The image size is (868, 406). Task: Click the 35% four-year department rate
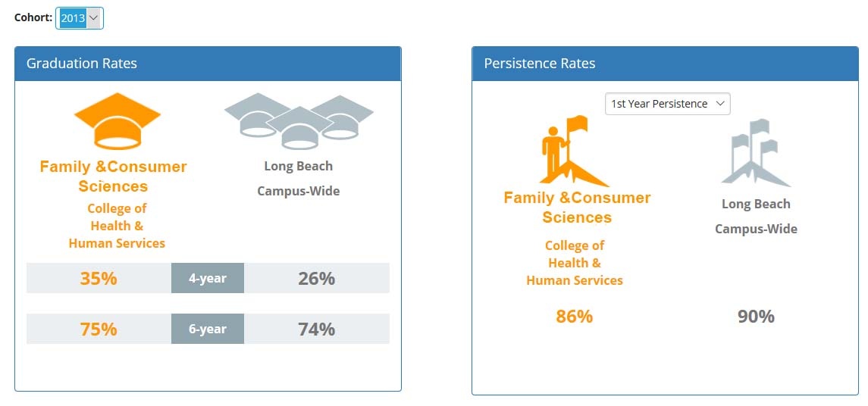click(x=99, y=278)
